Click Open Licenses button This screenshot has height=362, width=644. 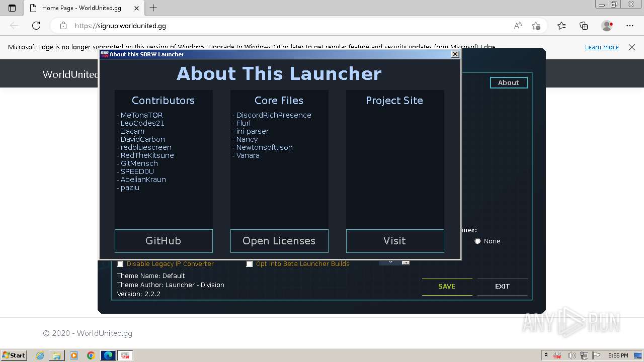[279, 241]
